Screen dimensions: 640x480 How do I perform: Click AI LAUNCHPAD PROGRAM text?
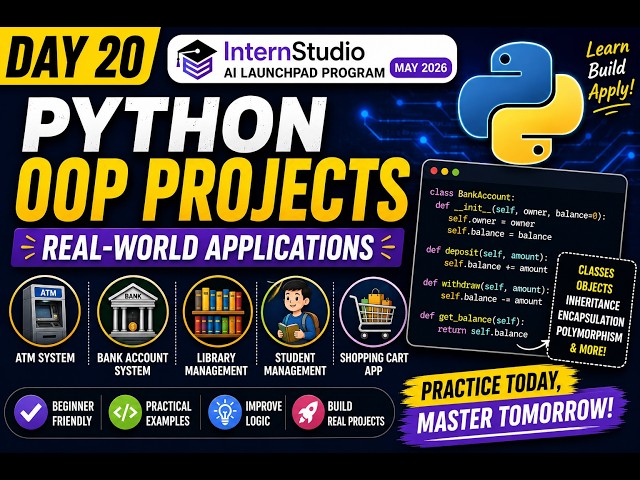click(304, 73)
